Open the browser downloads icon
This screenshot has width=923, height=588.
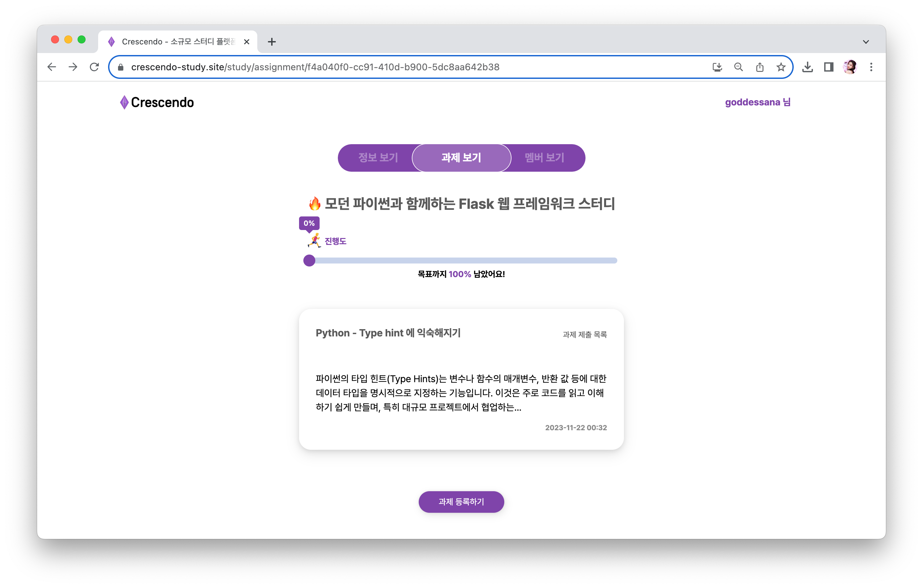(x=808, y=67)
